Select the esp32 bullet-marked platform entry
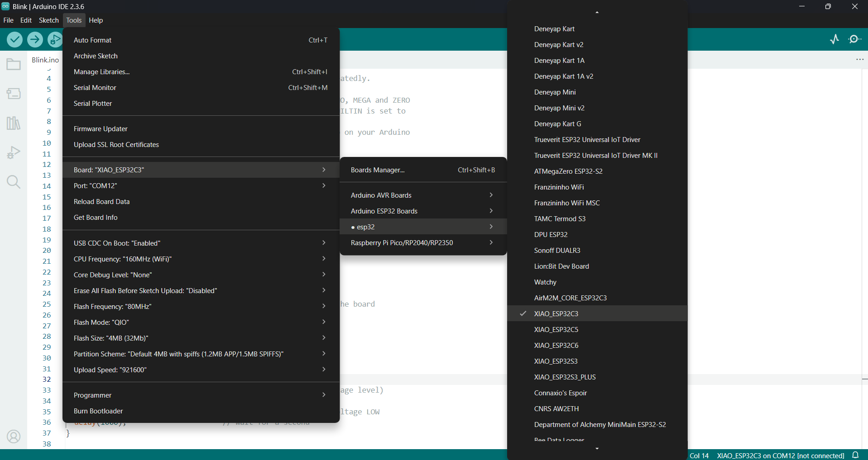868x460 pixels. (423, 227)
